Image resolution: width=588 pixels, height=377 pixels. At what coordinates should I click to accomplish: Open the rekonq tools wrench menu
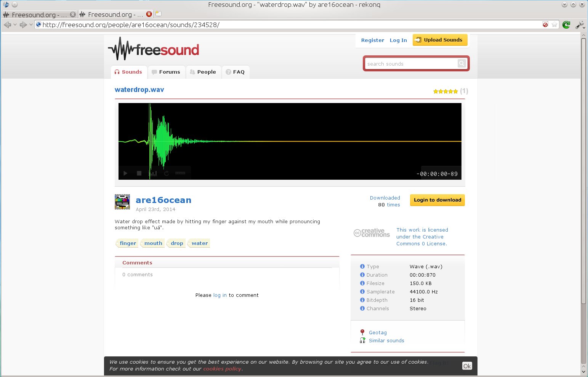coord(580,25)
